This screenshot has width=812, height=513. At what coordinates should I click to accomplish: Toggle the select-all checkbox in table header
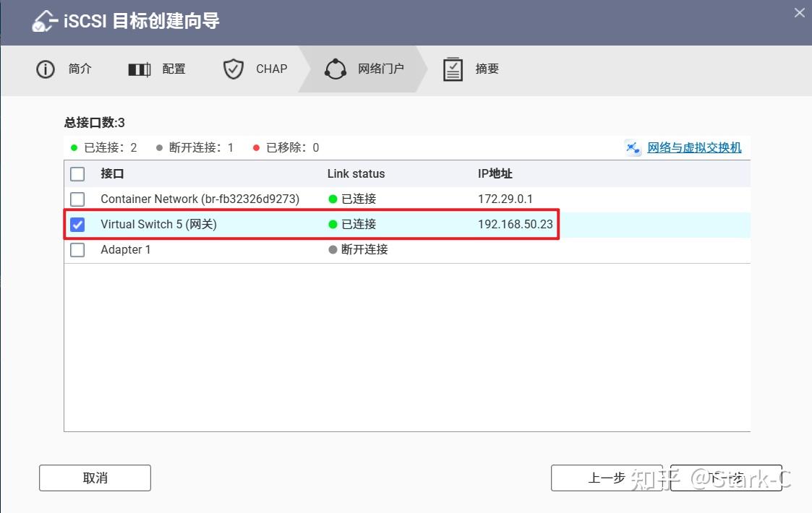pyautogui.click(x=77, y=173)
